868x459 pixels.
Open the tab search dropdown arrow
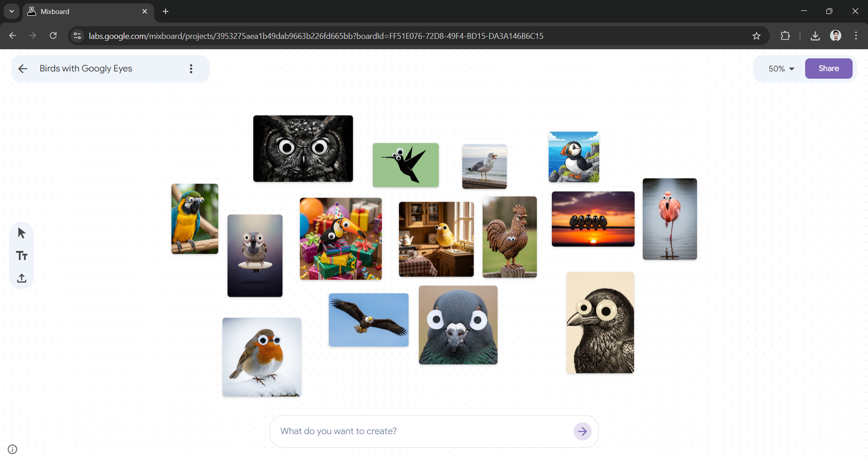coord(11,11)
